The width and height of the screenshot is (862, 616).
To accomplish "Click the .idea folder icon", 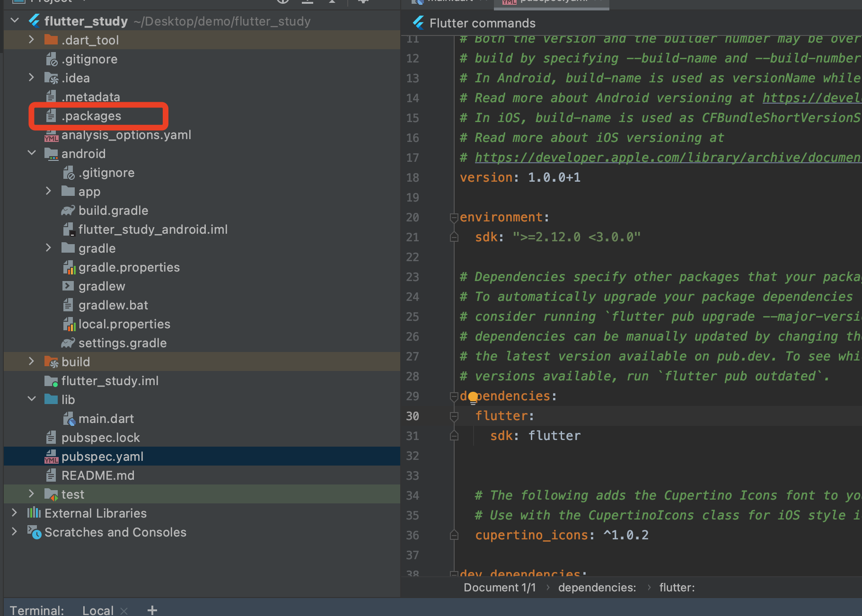I will point(51,78).
